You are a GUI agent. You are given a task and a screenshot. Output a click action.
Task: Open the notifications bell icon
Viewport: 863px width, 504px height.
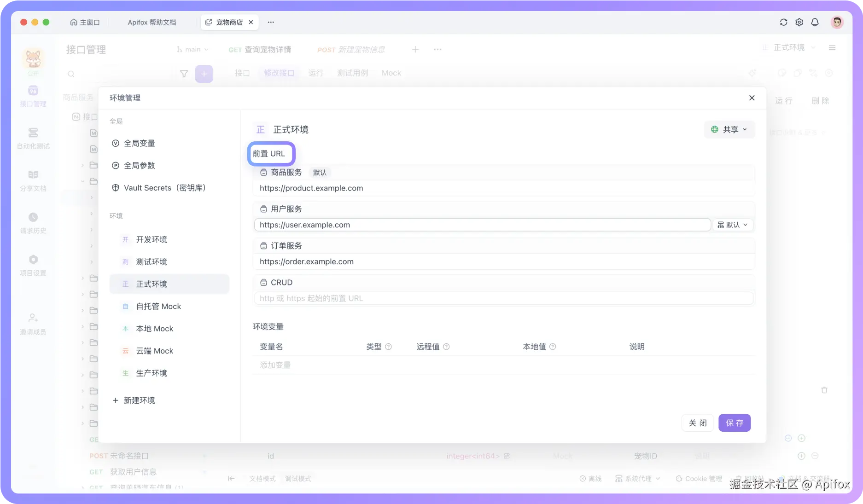[x=815, y=22]
